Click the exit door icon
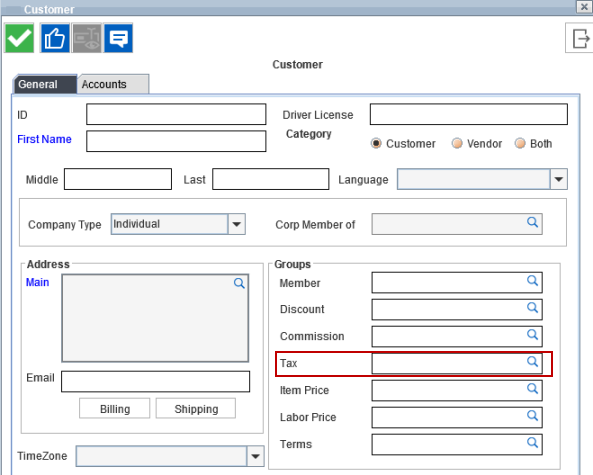Screen dimensions: 593x475 (x=581, y=38)
